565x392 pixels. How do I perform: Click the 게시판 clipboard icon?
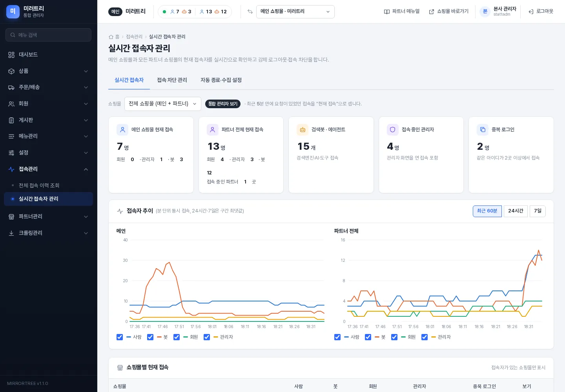(x=11, y=120)
